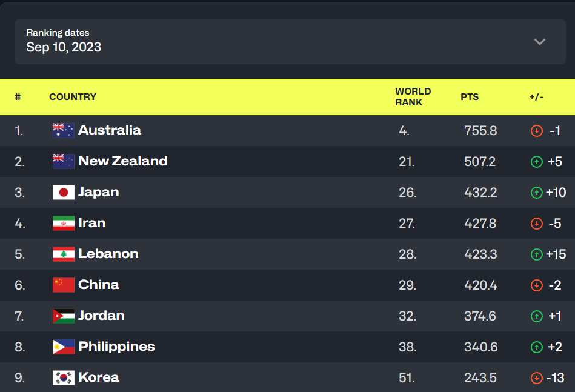Sort by the WORLD RANK column header
This screenshot has width=575, height=392.
pyautogui.click(x=413, y=97)
